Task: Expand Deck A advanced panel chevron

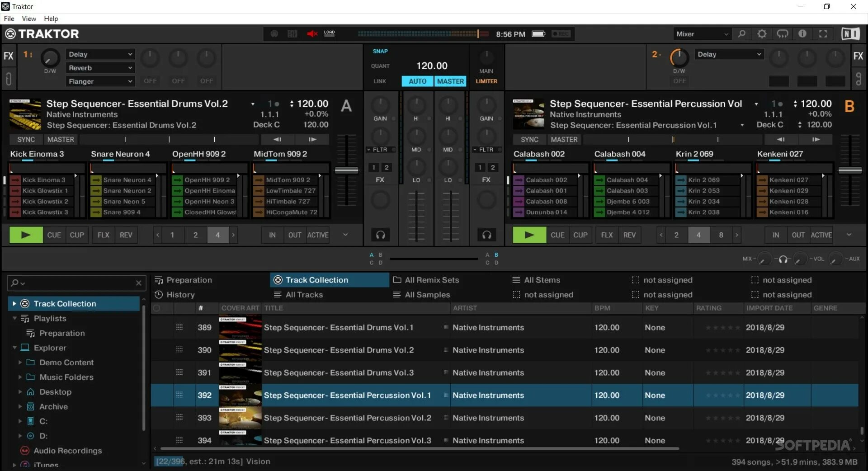Action: [345, 235]
